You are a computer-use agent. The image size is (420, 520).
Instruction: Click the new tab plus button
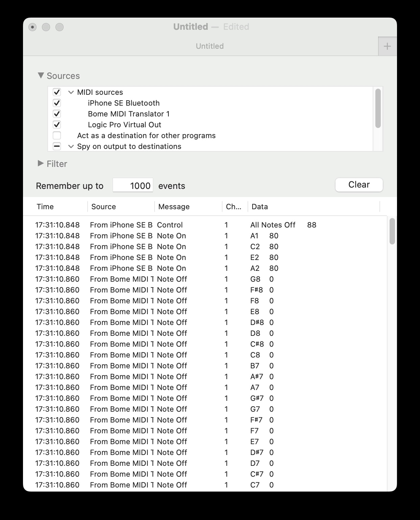387,46
